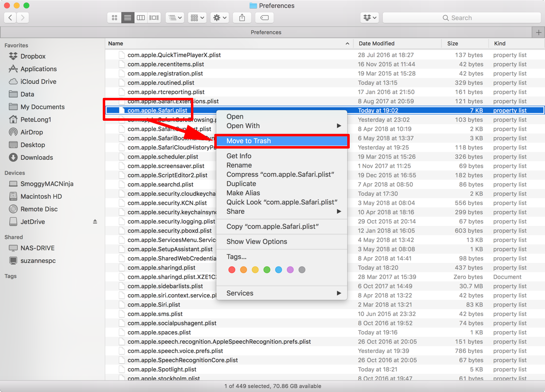Sort by the Size column
This screenshot has height=392, width=545.
tap(465, 43)
